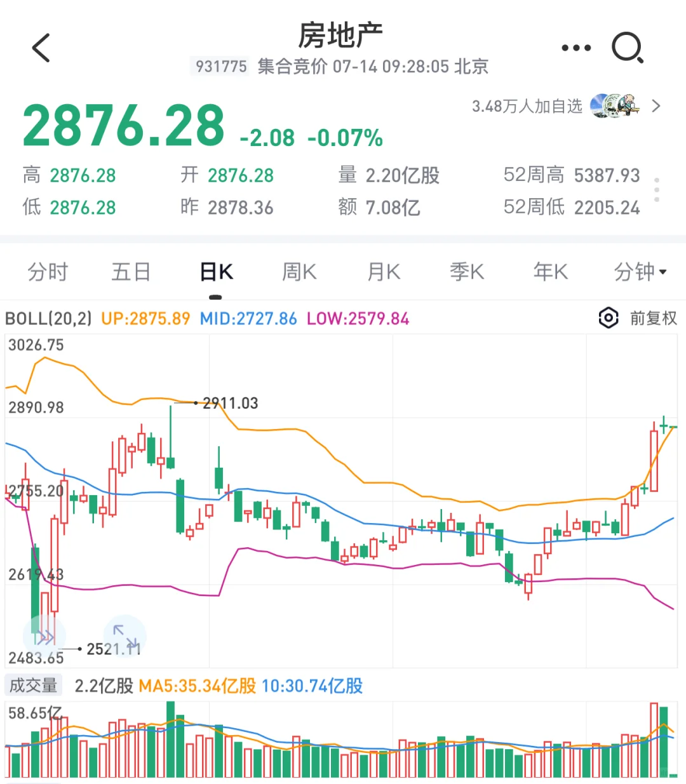
Task: Tap the tallest red volume bar
Action: (x=654, y=740)
